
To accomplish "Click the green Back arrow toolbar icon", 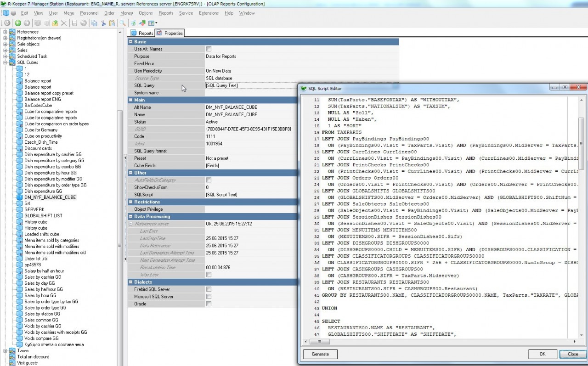I will (18, 23).
